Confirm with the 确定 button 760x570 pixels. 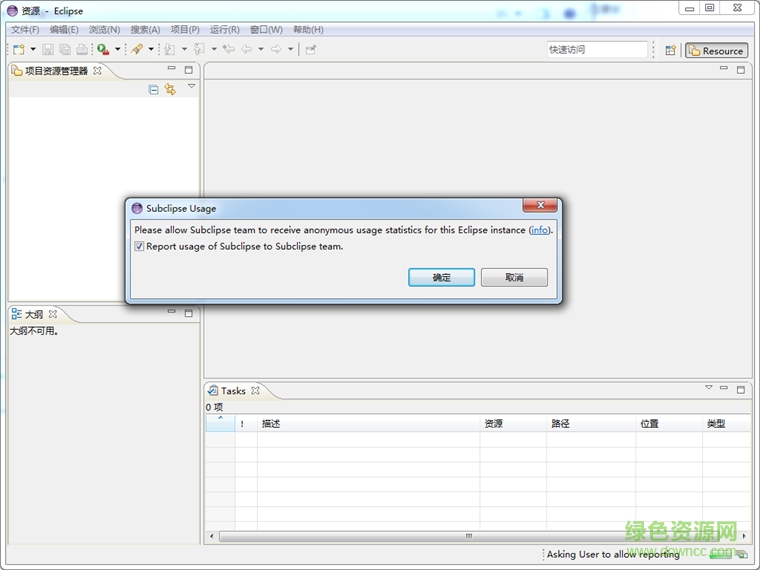441,277
